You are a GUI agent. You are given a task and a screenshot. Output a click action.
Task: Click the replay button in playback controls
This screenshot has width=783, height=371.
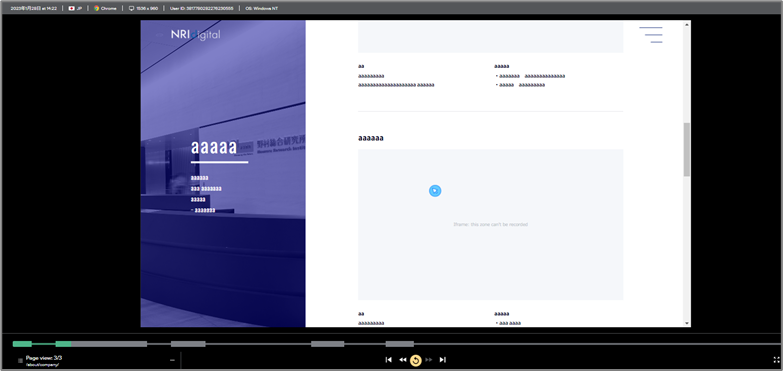tap(415, 360)
